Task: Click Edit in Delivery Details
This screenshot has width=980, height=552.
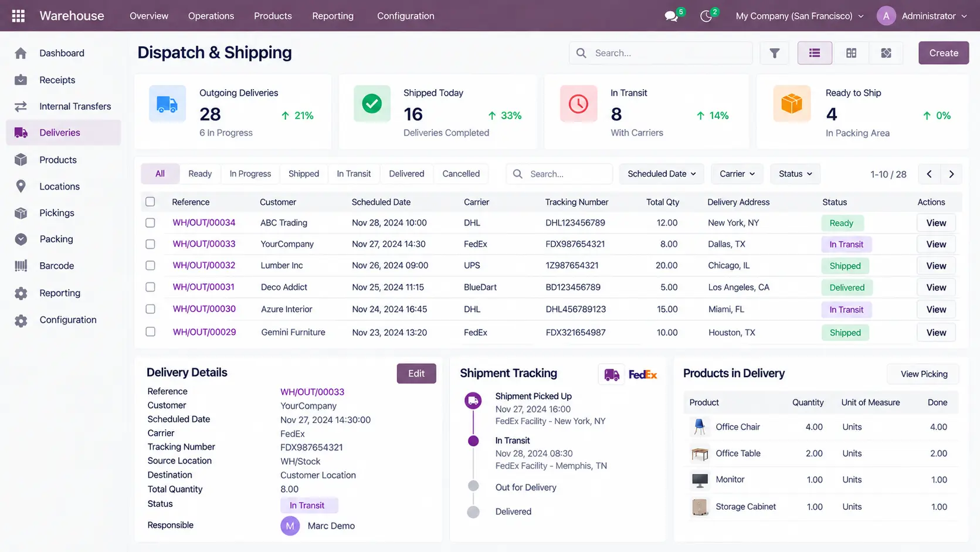Action: (x=416, y=374)
